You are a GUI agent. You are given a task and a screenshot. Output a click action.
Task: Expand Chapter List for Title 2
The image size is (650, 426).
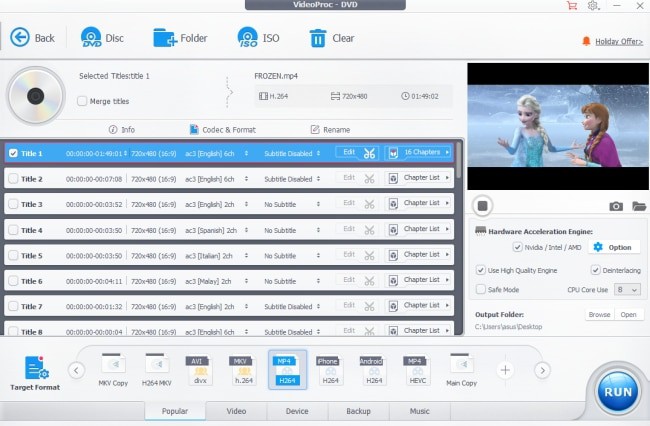point(418,178)
